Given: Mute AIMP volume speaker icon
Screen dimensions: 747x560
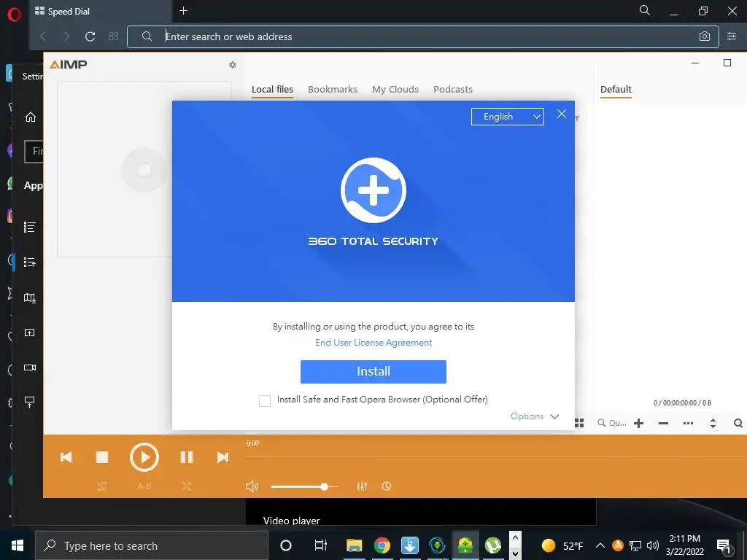Looking at the screenshot, I should click(x=252, y=486).
